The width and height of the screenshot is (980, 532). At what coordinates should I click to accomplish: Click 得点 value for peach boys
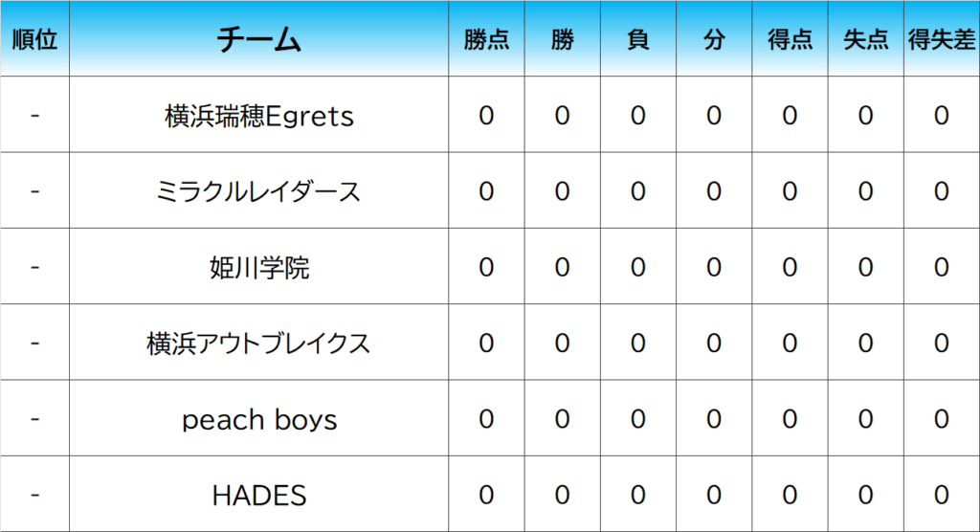(790, 419)
